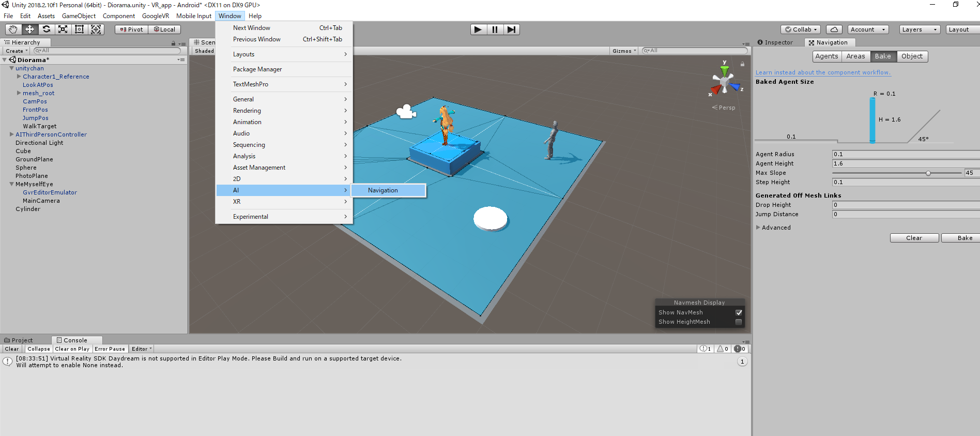
Task: Enable Show HeightMesh checkbox
Action: click(x=739, y=322)
